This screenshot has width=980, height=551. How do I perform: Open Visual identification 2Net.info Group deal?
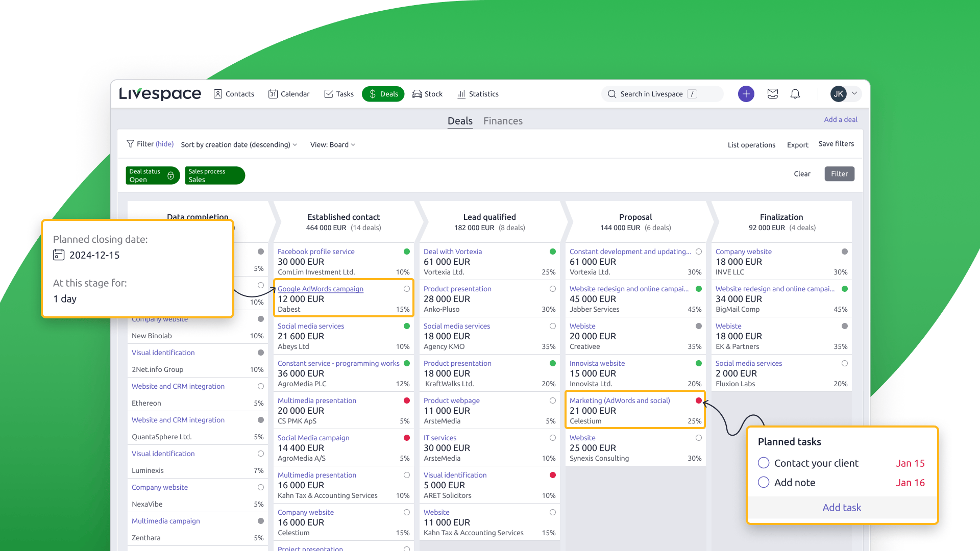pos(163,353)
